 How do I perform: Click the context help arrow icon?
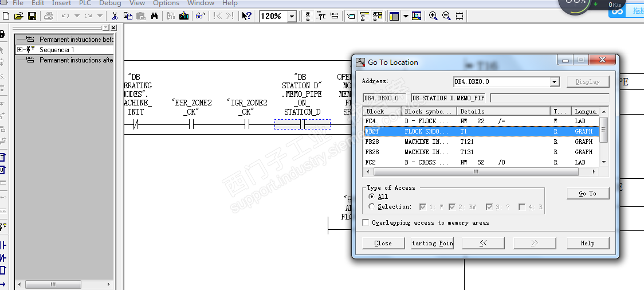[x=246, y=16]
